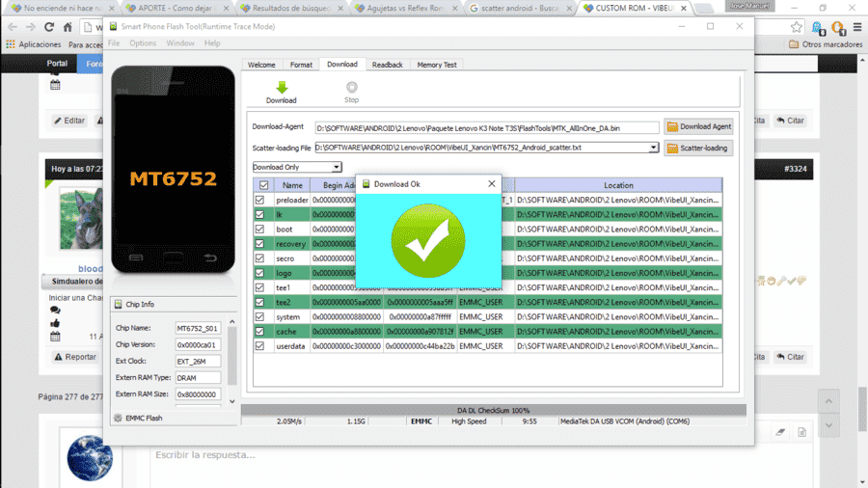Click the globe avatar in reply area
Image resolution: width=868 pixels, height=488 pixels.
point(90,458)
